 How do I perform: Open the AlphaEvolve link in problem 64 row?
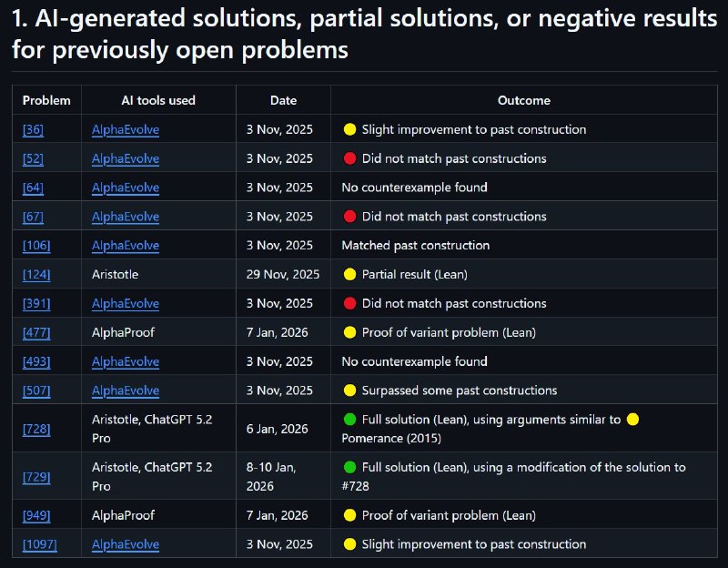click(125, 188)
